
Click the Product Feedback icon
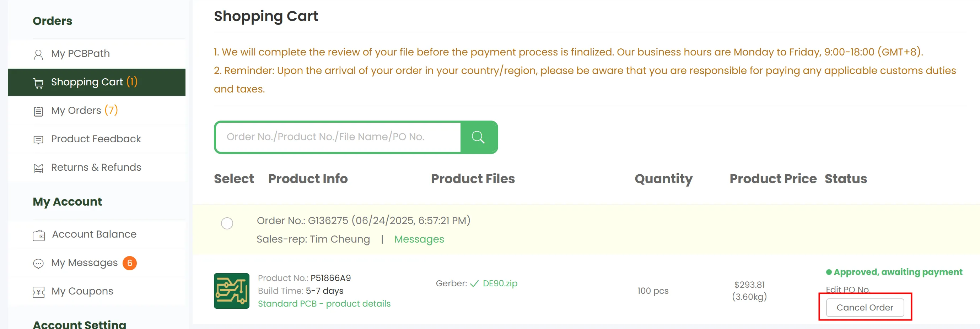(x=38, y=140)
